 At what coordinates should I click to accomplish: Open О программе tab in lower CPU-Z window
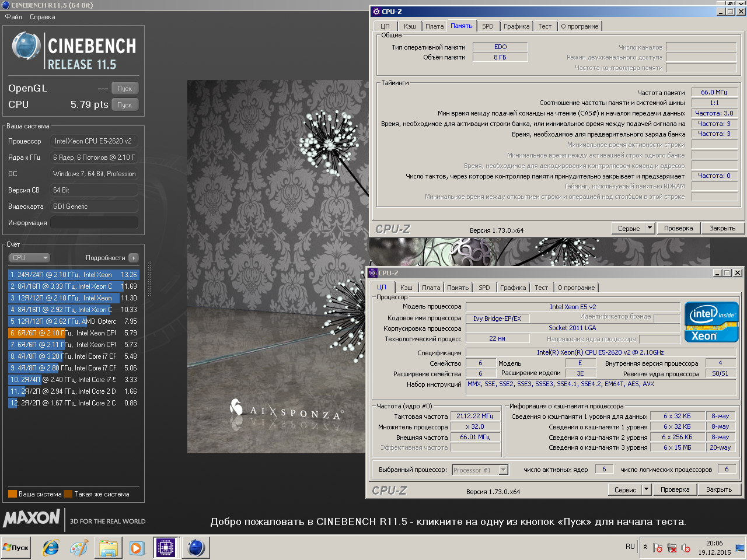576,288
